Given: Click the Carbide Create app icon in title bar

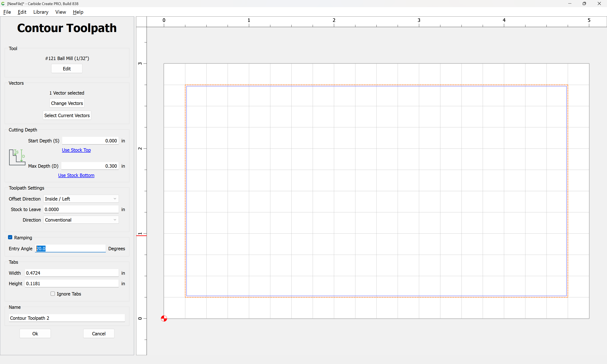Looking at the screenshot, I should pos(3,4).
